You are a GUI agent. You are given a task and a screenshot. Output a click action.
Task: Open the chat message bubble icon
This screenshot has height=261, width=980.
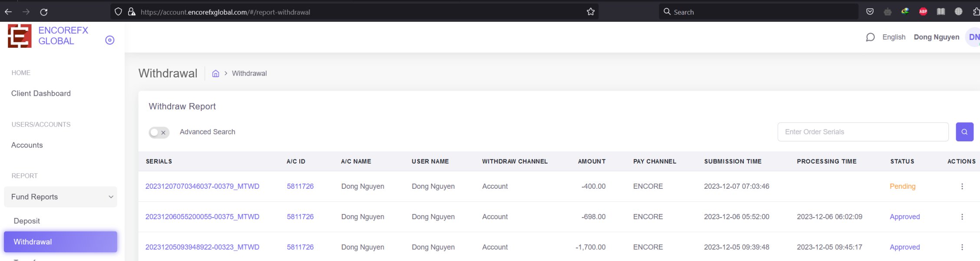(x=870, y=37)
